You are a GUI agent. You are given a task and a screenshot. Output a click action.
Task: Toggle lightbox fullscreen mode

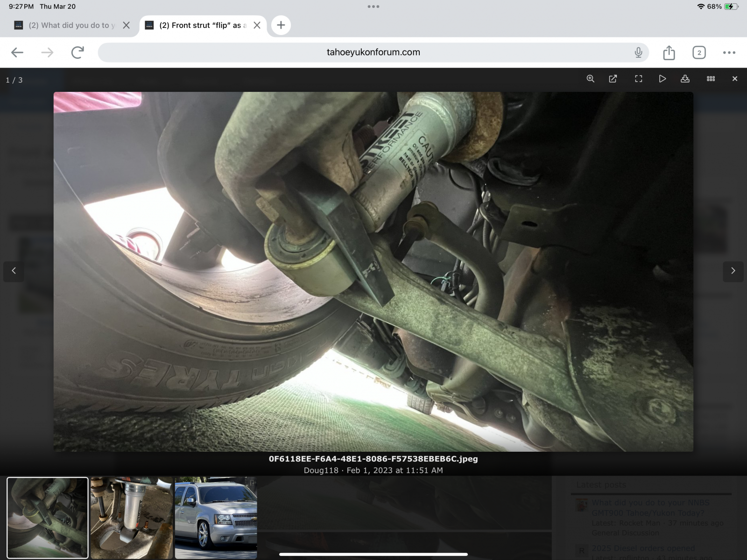point(638,79)
